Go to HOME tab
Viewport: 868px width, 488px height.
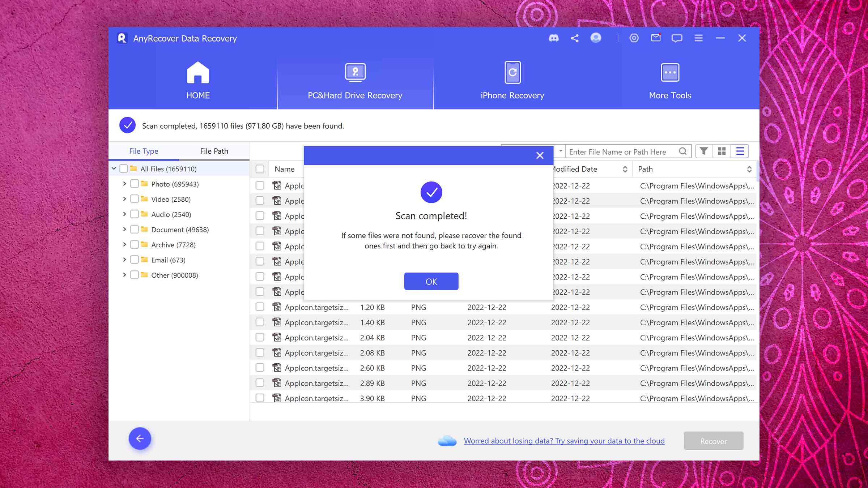click(x=198, y=81)
